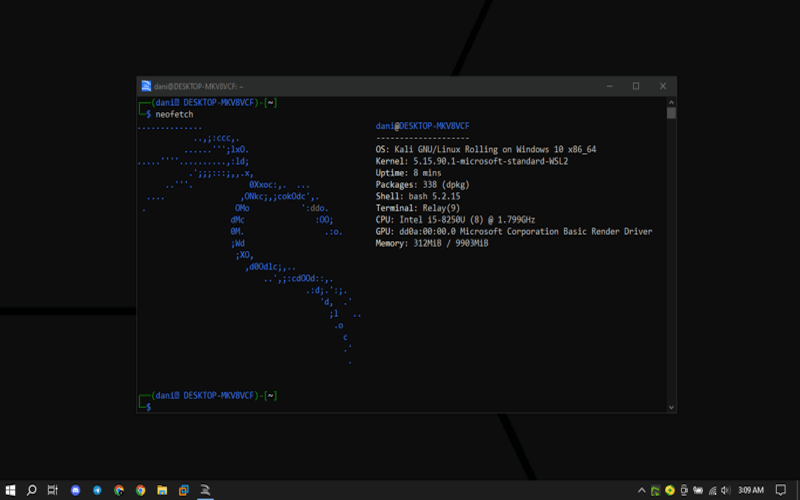Click the bottom prompt '(dani DESKTOP-MKV8VCF)-[~]'

(x=214, y=395)
